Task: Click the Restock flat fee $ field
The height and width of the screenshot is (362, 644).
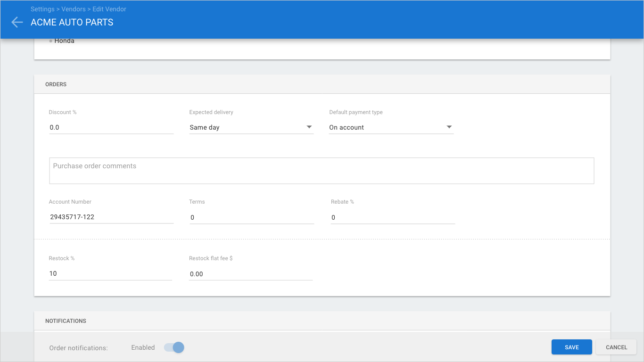Action: [251, 274]
